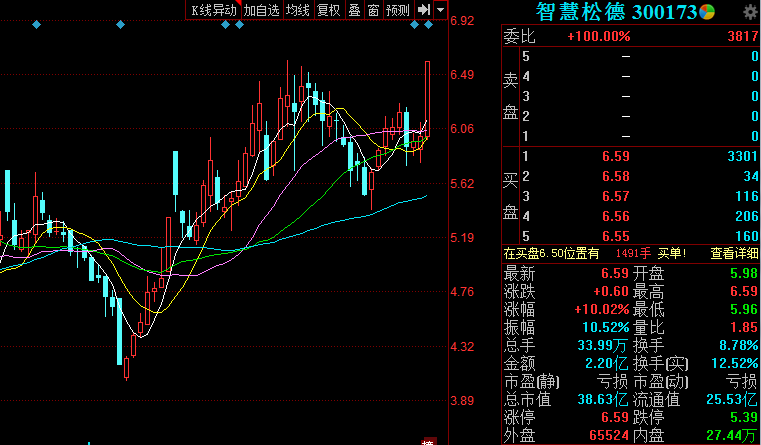
Task: Select bid level 5 price 6.55
Action: click(x=616, y=236)
